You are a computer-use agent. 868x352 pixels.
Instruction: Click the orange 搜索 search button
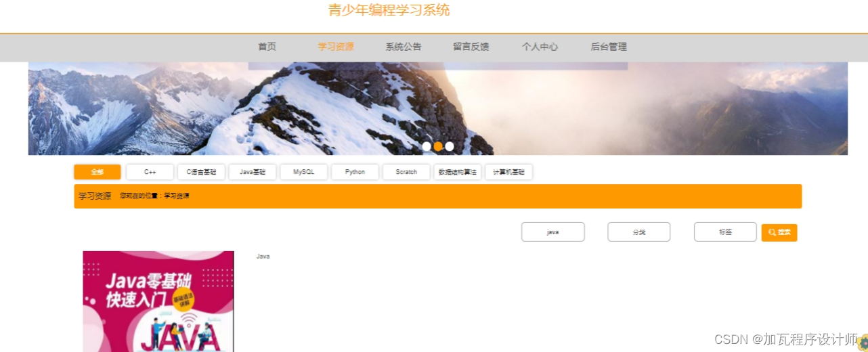point(779,232)
